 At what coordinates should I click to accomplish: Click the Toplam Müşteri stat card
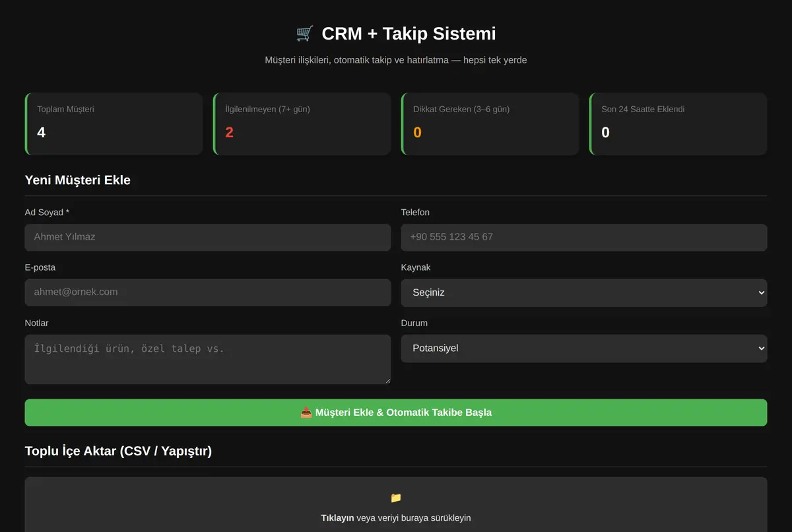tap(114, 123)
